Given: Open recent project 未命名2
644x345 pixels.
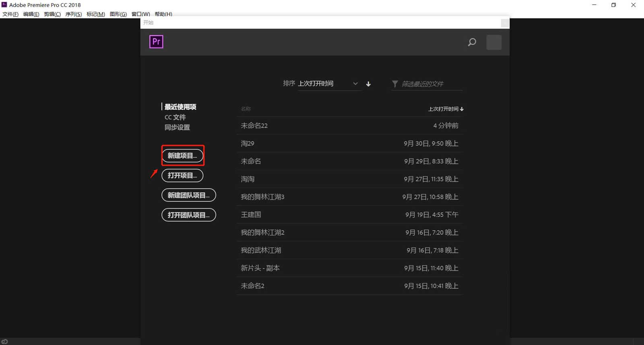Looking at the screenshot, I should click(350, 286).
